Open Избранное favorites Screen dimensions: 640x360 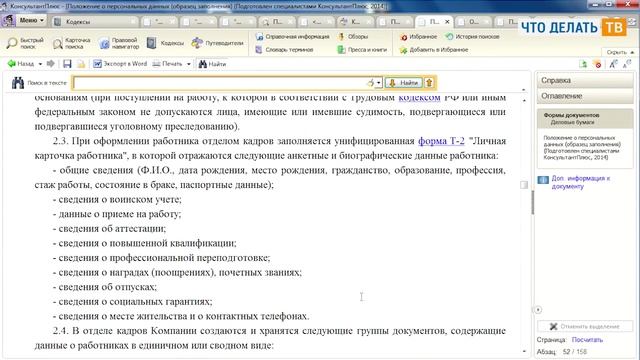click(x=418, y=37)
